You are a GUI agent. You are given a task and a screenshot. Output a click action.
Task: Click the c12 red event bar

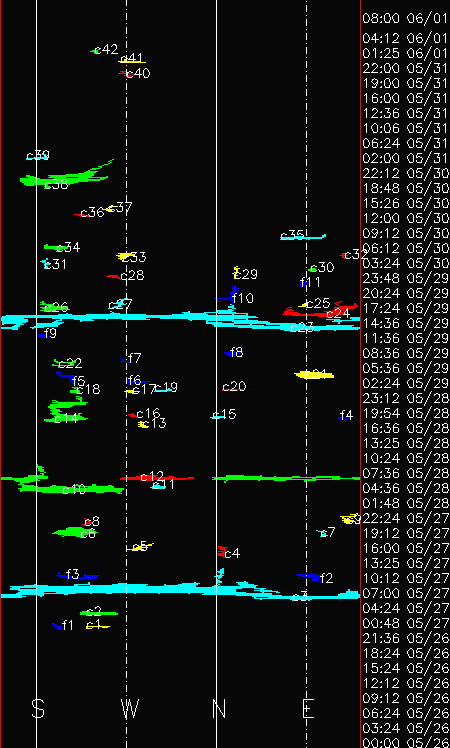tap(157, 478)
